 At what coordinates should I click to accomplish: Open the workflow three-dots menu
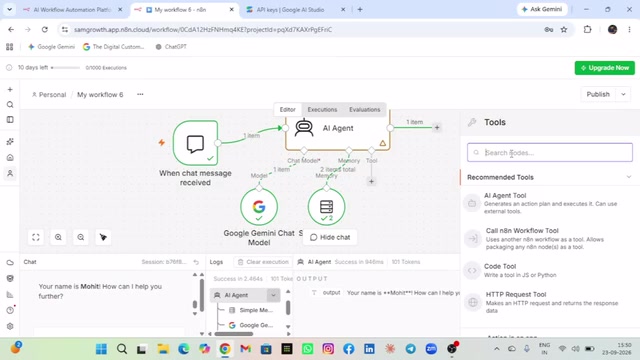click(x=140, y=94)
